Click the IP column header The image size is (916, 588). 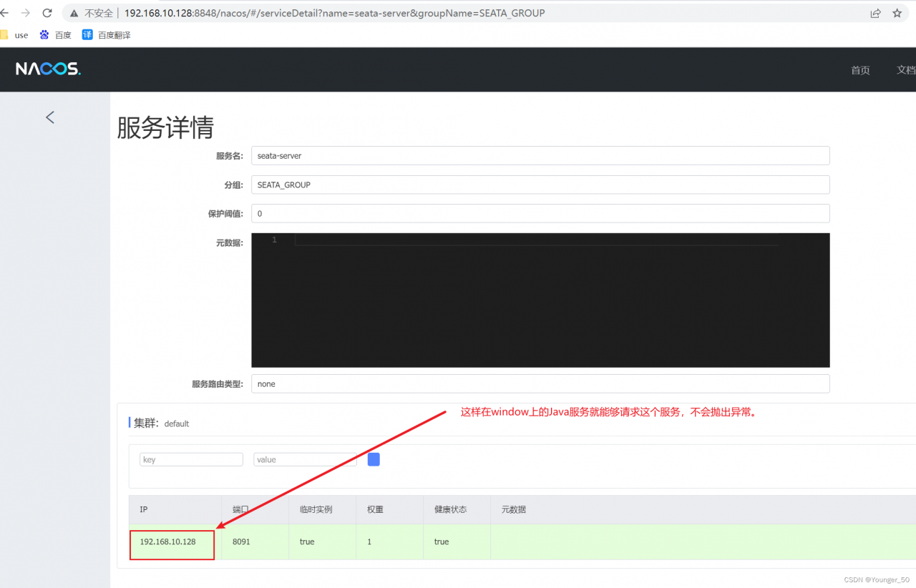point(175,509)
